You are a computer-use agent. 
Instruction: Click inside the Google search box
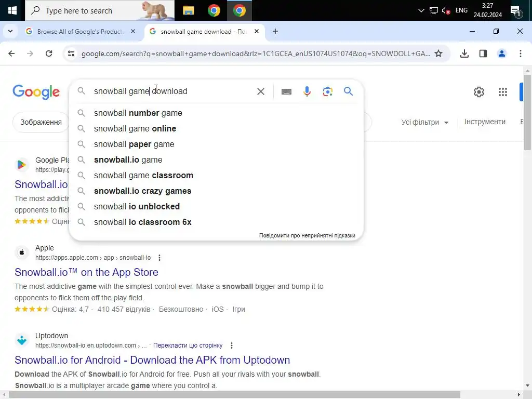(171, 91)
